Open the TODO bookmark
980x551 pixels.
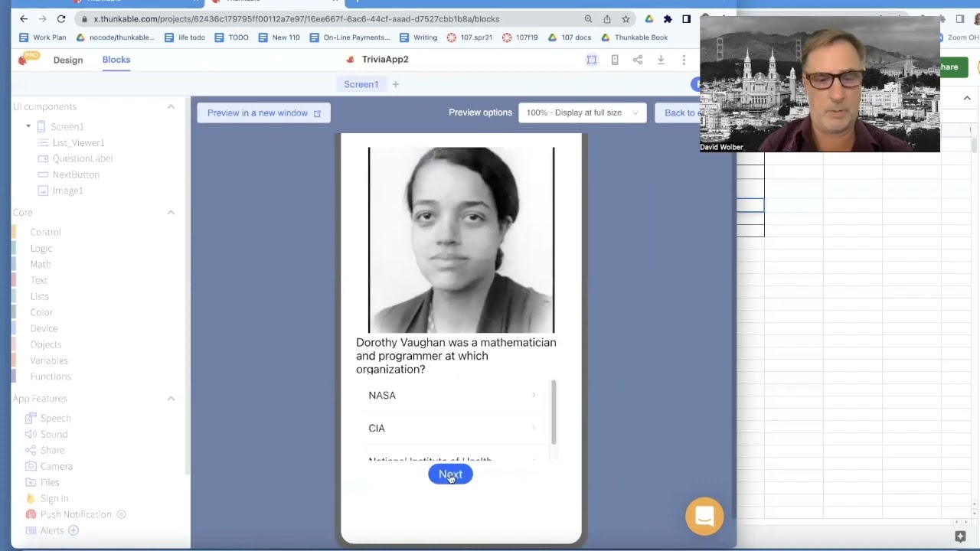click(x=231, y=37)
